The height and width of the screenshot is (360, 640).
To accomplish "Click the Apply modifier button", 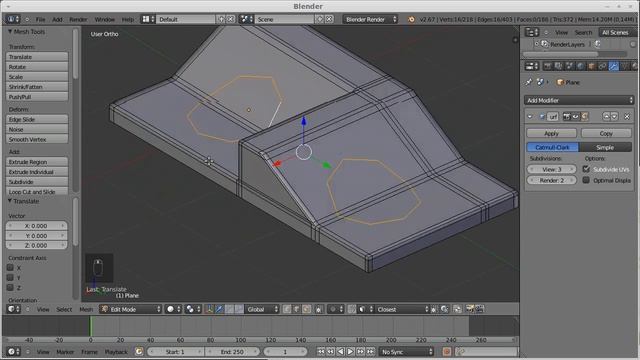I will click(551, 133).
